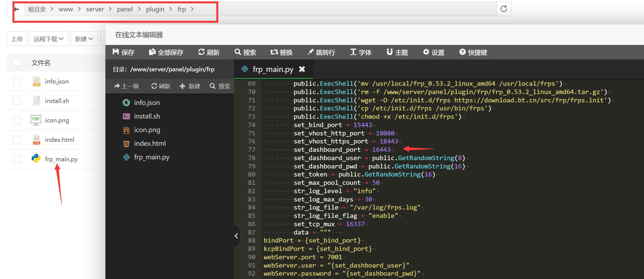Click frp in breadcrumb path
Viewport: 644px width, 279px height.
(182, 9)
